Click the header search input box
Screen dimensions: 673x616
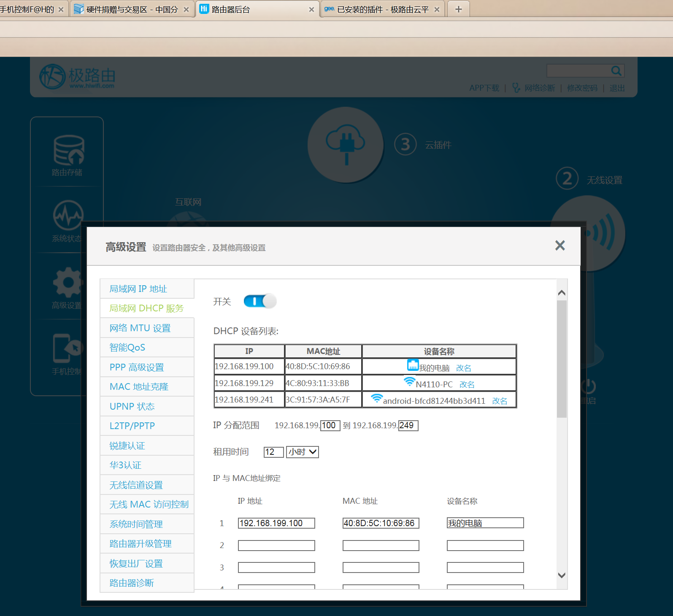click(x=578, y=71)
